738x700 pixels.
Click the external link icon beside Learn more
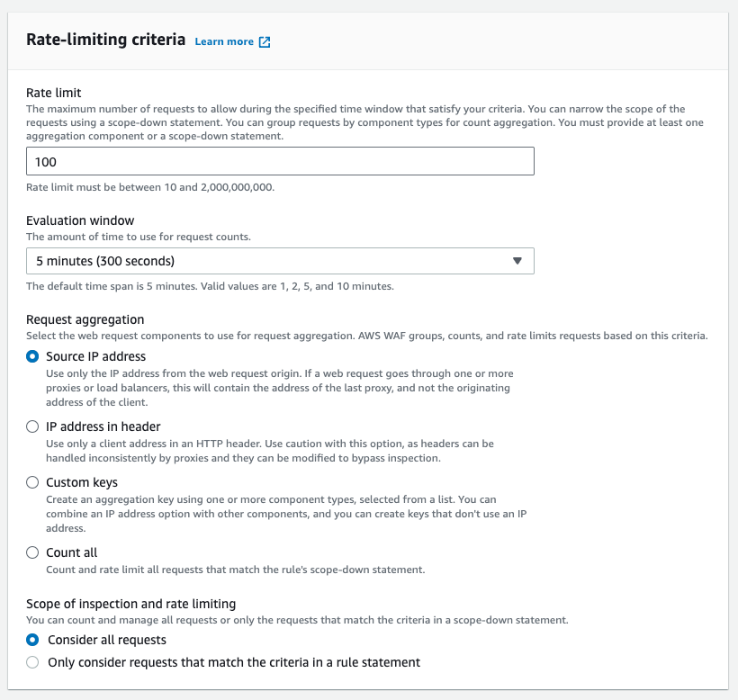[265, 42]
